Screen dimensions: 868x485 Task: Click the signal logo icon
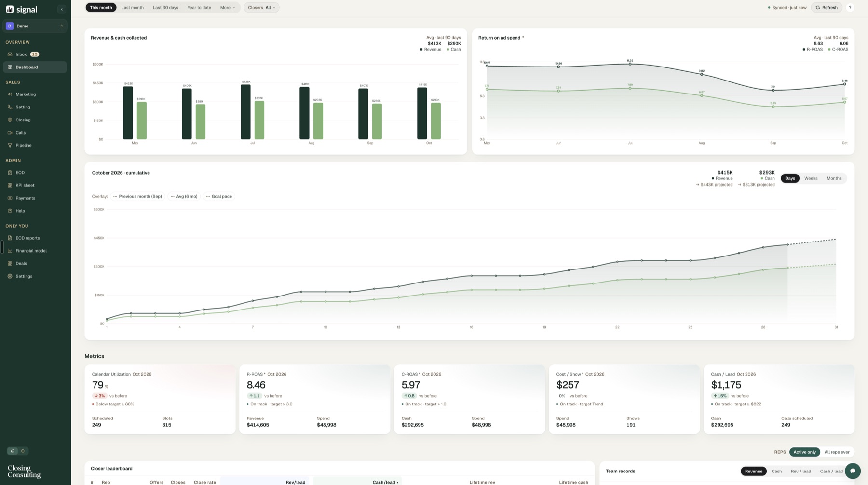pos(10,9)
